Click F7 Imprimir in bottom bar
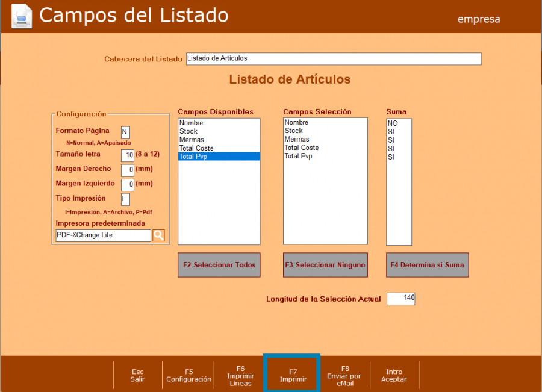The image size is (542, 392). point(293,376)
